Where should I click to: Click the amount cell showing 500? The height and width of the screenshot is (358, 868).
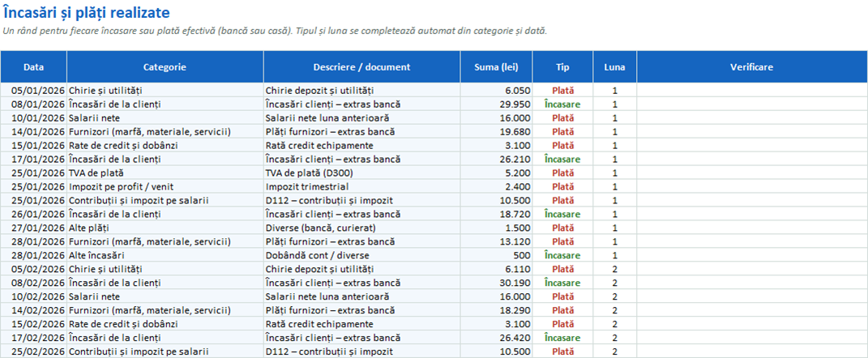pos(497,255)
